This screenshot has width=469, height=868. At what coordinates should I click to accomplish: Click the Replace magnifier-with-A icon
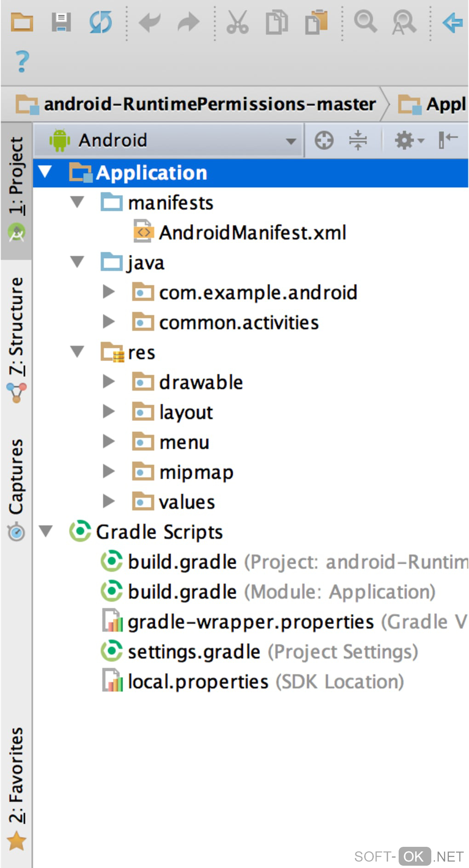pyautogui.click(x=405, y=23)
